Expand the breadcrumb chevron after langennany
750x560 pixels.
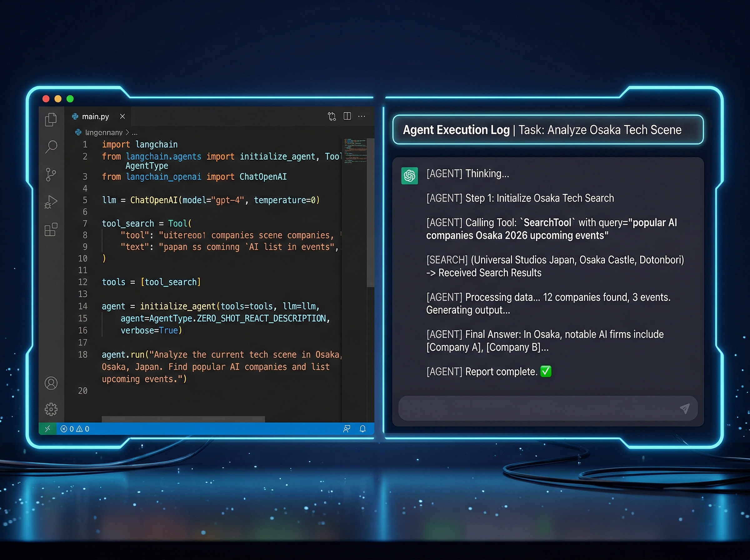127,132
